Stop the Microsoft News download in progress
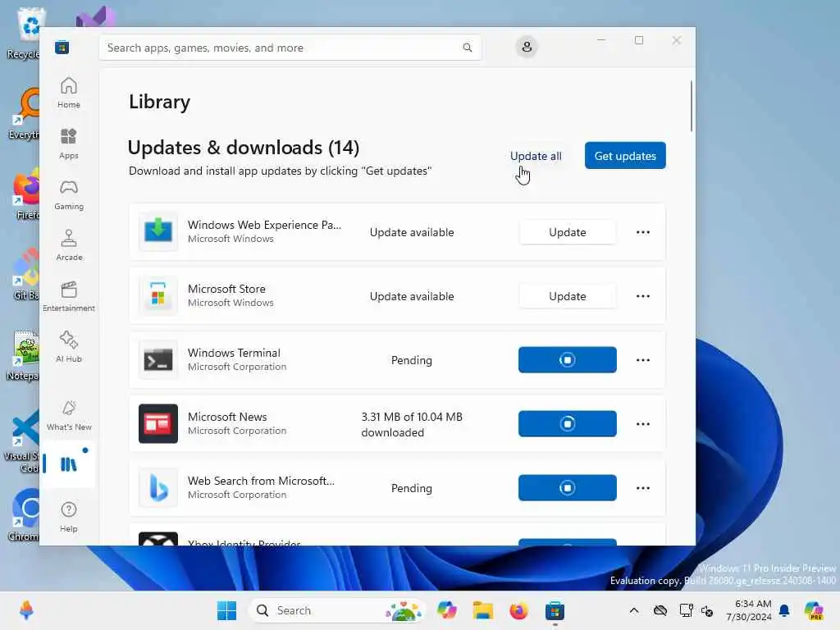This screenshot has width=840, height=630. (568, 424)
